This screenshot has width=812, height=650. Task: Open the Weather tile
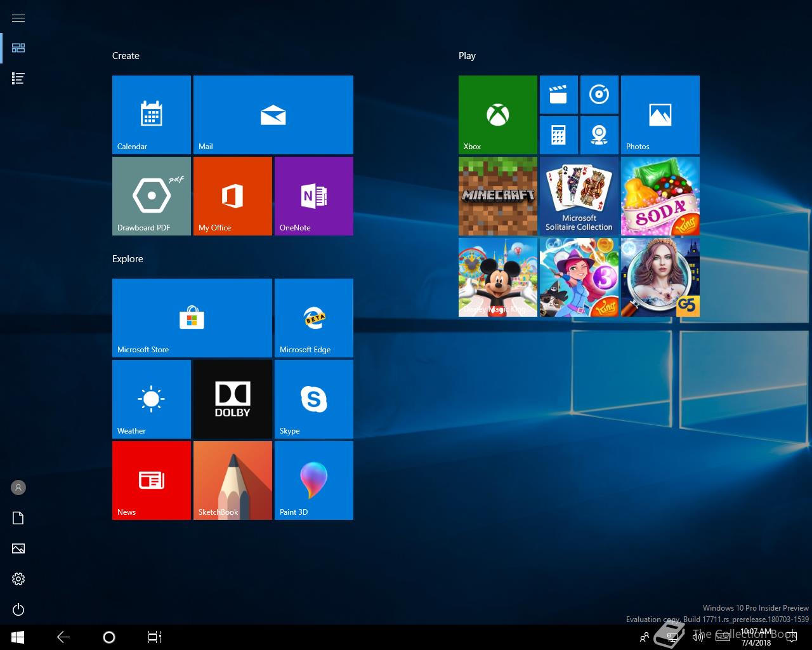tap(152, 399)
